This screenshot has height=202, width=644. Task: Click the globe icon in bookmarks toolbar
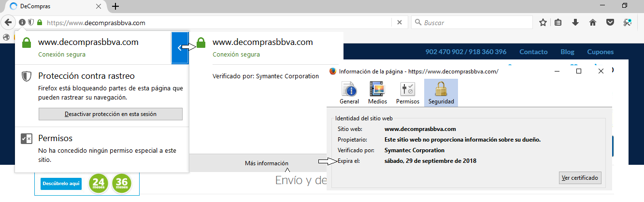pyautogui.click(x=6, y=37)
